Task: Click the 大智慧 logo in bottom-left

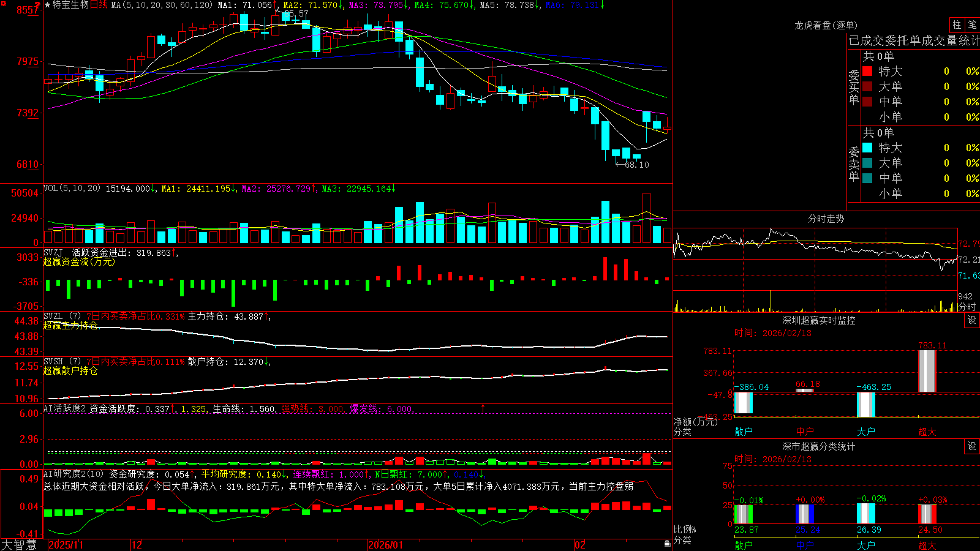Action: pos(18,544)
